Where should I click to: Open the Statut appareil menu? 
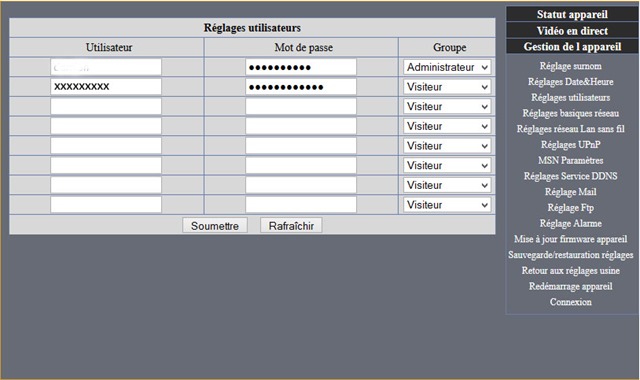tap(572, 14)
